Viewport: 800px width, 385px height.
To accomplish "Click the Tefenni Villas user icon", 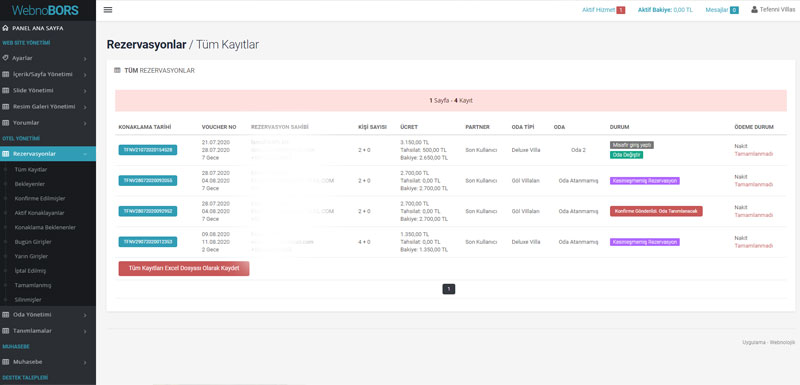I will coord(754,10).
